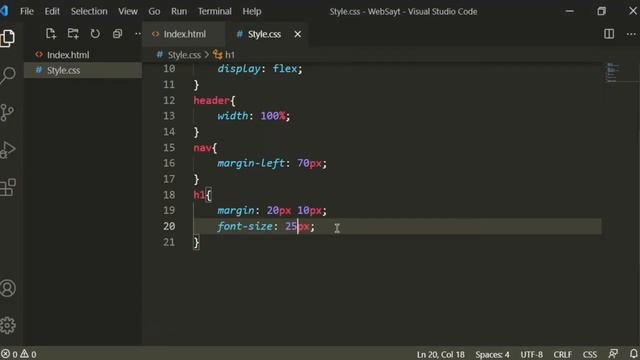Click line number 12 in the gutter
Image resolution: width=640 pixels, height=360 pixels.
coord(169,100)
